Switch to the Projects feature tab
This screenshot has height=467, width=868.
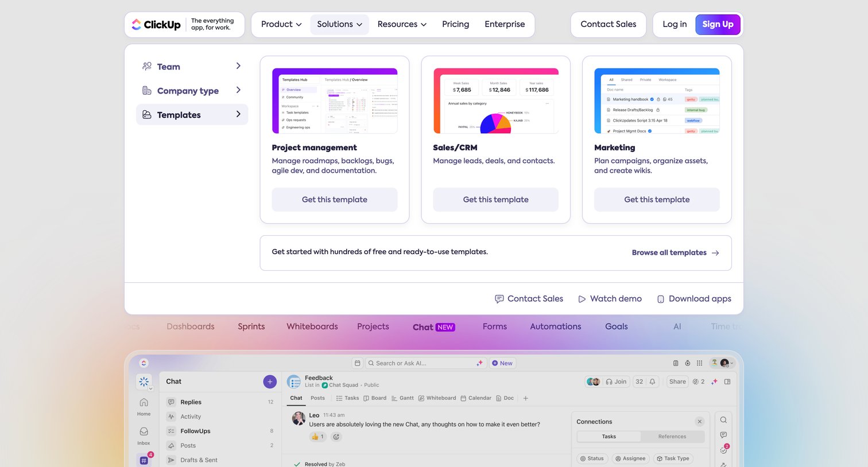tap(373, 326)
